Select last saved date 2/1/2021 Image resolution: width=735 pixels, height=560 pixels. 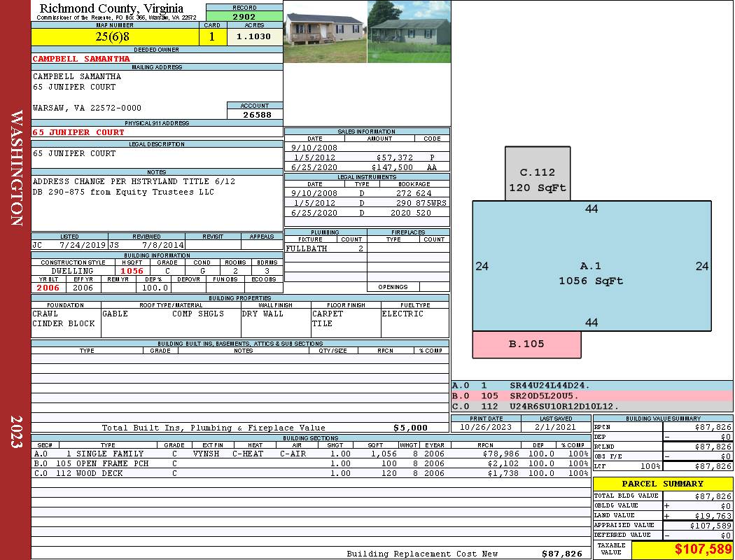pos(556,427)
